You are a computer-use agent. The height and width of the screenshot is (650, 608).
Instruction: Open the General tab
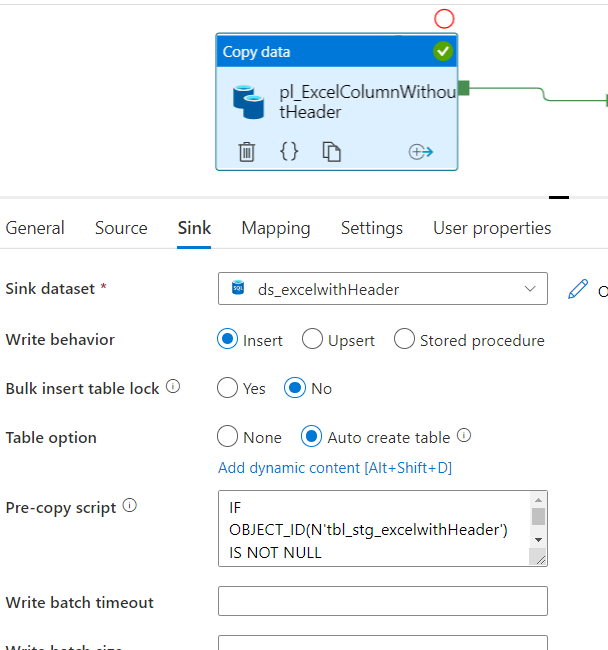pos(35,228)
